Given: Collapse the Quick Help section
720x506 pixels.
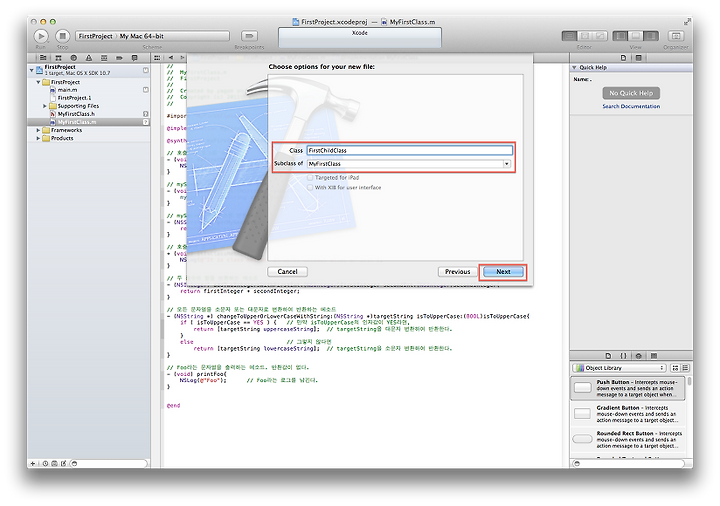Looking at the screenshot, I should [574, 67].
